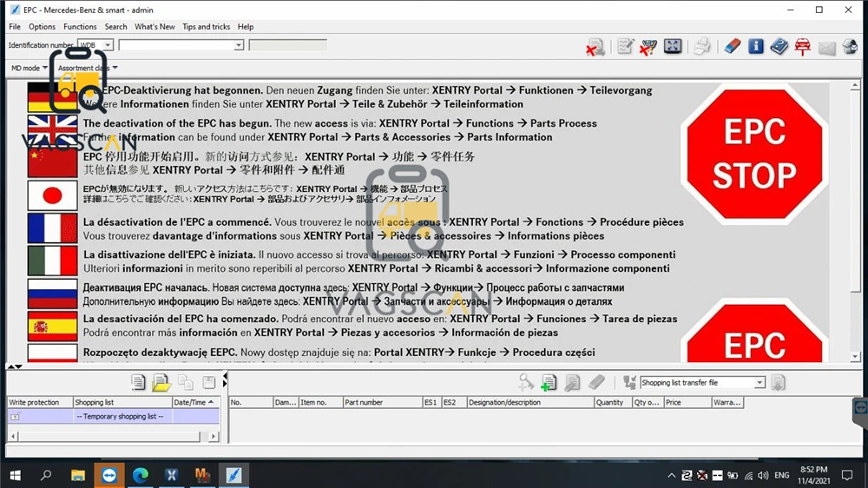
Task: Sort by Write protection column header
Action: (x=41, y=402)
